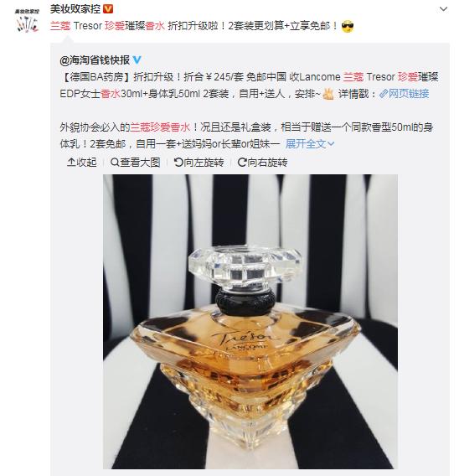The image size is (459, 476).
Task: Click the orange V verified badge
Action: (108, 9)
